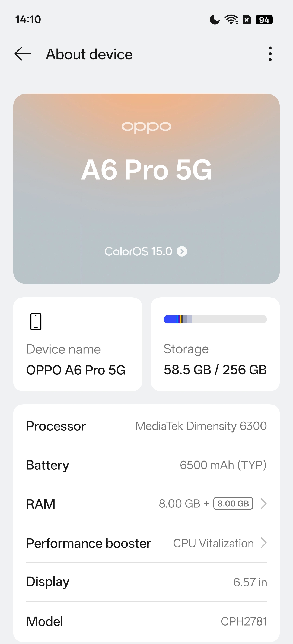This screenshot has width=293, height=644.
Task: Tap the SIM card error icon
Action: (247, 20)
